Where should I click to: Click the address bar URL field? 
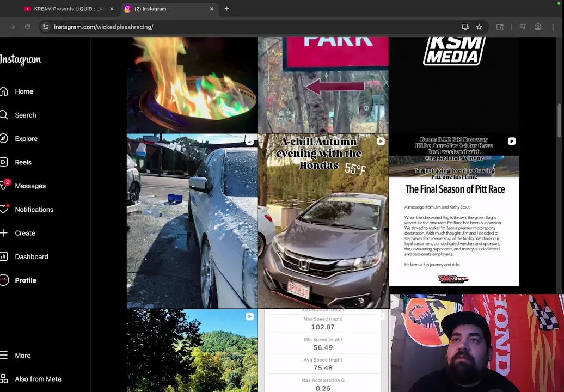coord(252,27)
